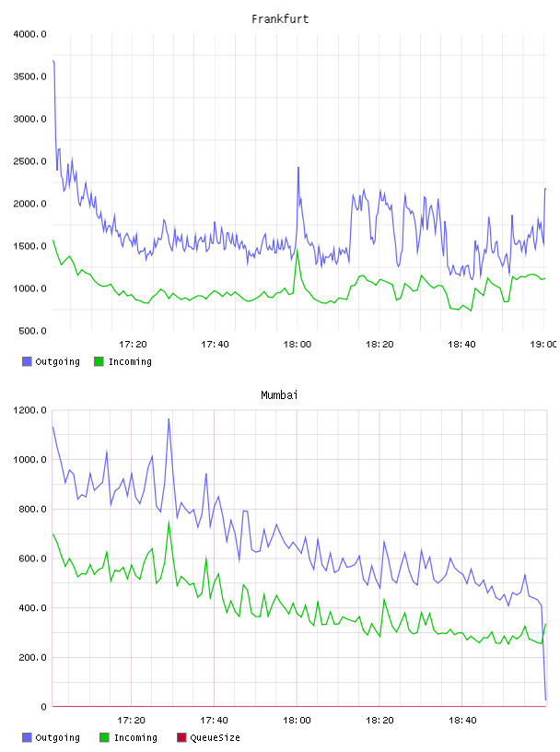Click the 800.0 y-axis label in Mumbai chart

coord(32,509)
